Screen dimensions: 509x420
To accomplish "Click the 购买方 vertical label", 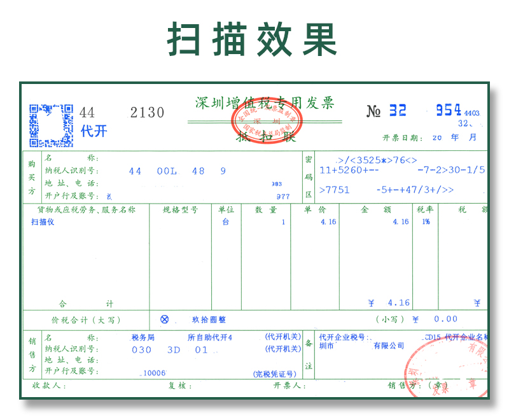I will [32, 177].
